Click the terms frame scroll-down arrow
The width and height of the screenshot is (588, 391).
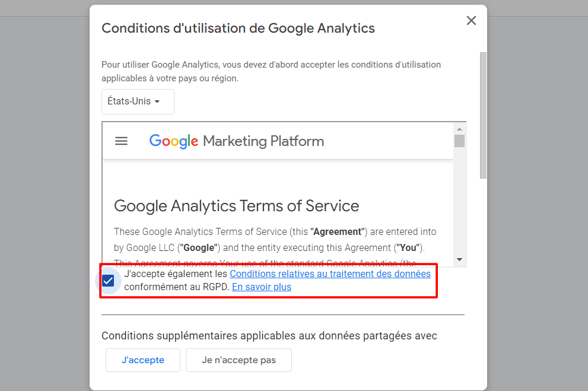pos(459,259)
